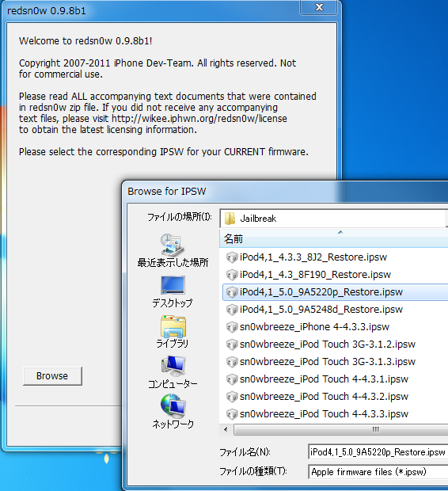Viewport: 448px width, 491px height.
Task: Select file sn0wbreeze_iPod Touch 3G-3.1.3.ipsw name
Action: pyautogui.click(x=328, y=362)
